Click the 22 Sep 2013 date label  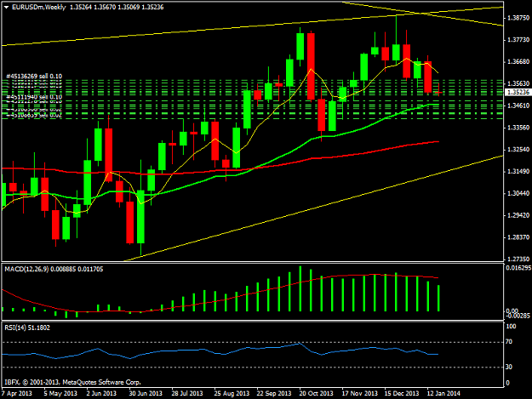274,393
